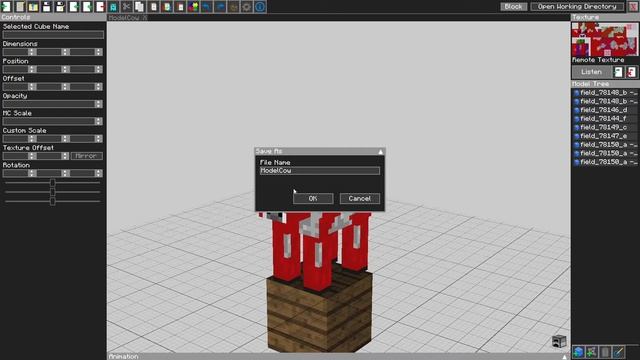This screenshot has width=640, height=360.
Task: Click the Paste Without Children icon
Action: (180, 7)
